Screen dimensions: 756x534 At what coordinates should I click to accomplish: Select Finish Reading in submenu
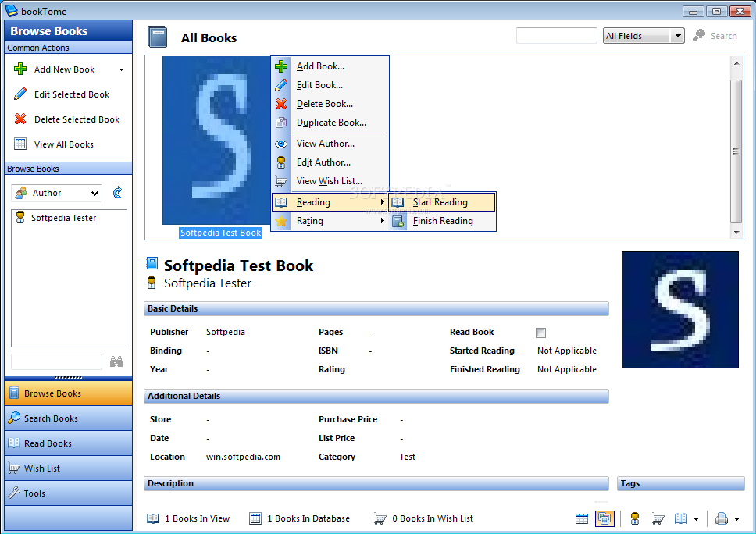tap(442, 221)
